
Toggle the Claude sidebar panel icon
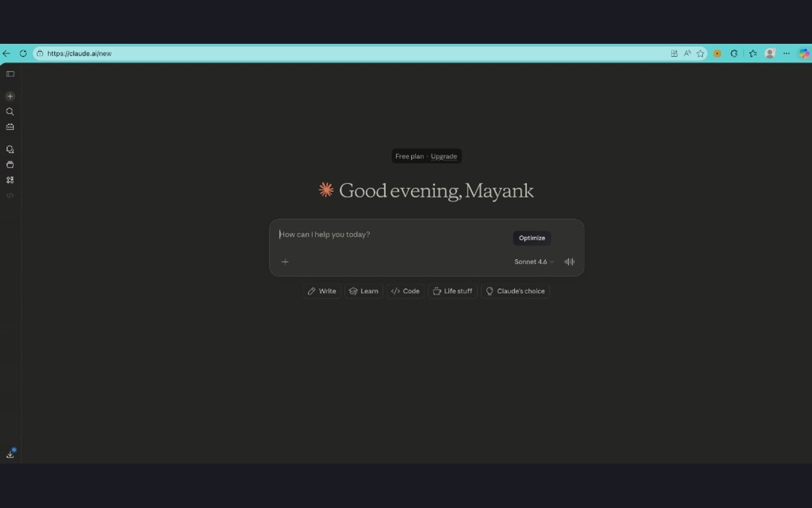[x=10, y=74]
